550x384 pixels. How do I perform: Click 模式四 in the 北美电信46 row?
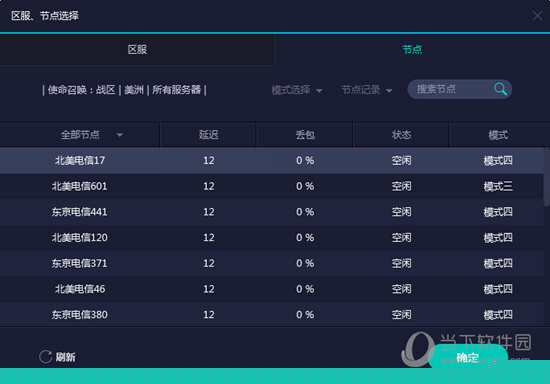(x=498, y=289)
